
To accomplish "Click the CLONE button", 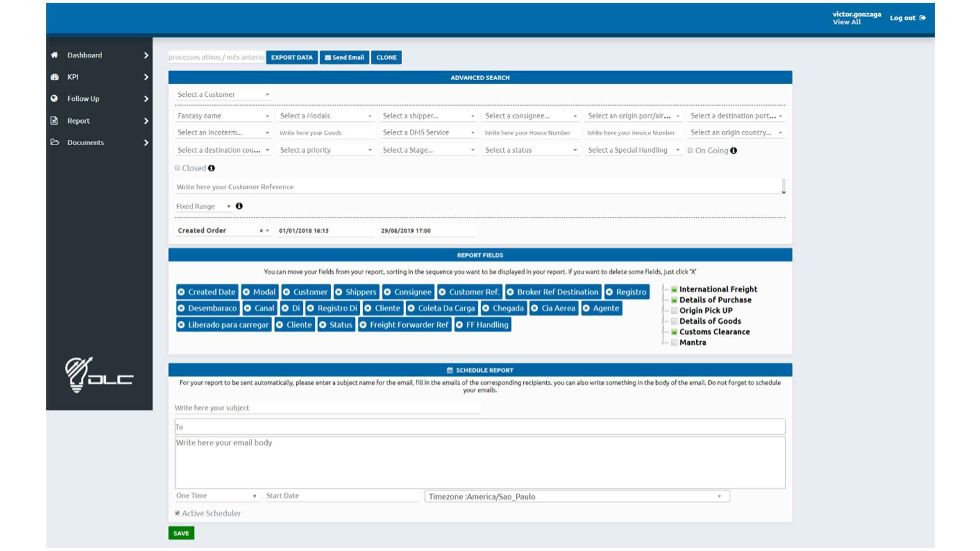I will pyautogui.click(x=386, y=57).
